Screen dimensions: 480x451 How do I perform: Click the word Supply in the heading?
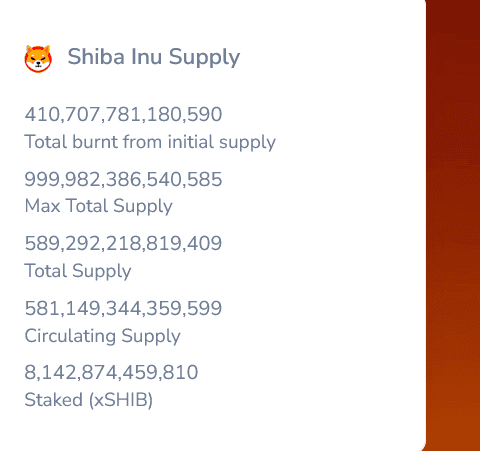pos(204,58)
